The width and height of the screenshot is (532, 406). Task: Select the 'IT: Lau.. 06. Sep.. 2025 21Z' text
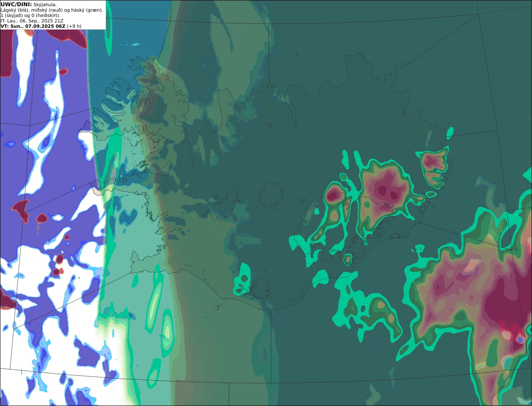32,21
